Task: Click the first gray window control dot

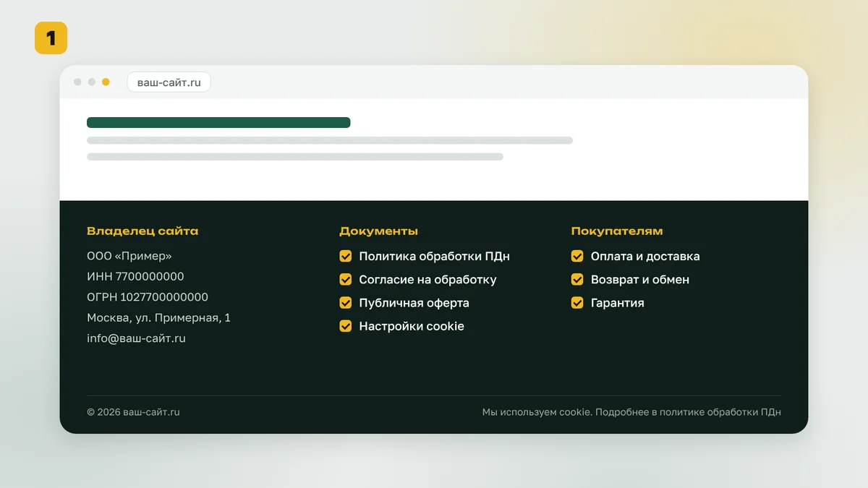Action: (77, 82)
